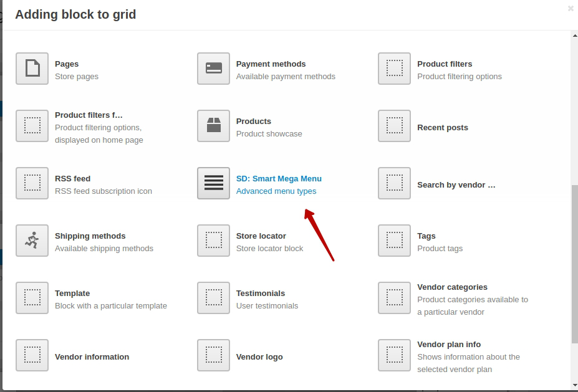
Task: Click 'Store pages' description text
Action: (x=77, y=77)
